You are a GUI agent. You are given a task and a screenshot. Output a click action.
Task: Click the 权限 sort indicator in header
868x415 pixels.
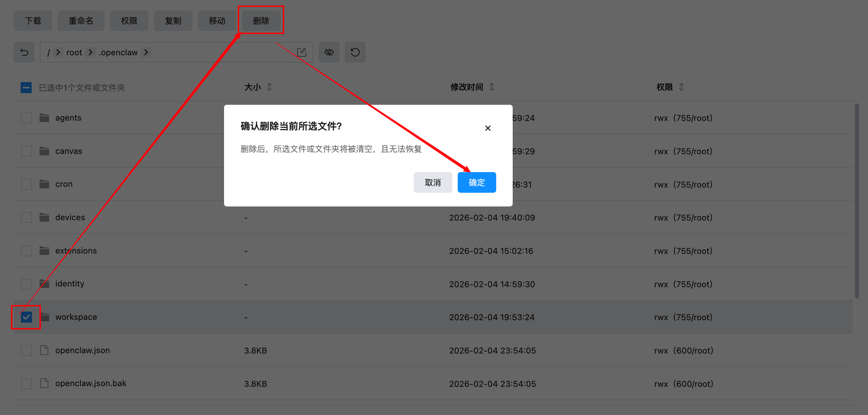tap(682, 87)
